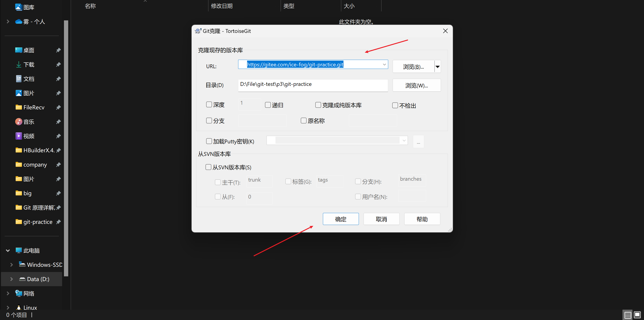
Task: Enable 加载Putty密钥(K) checkbox
Action: coord(209,141)
